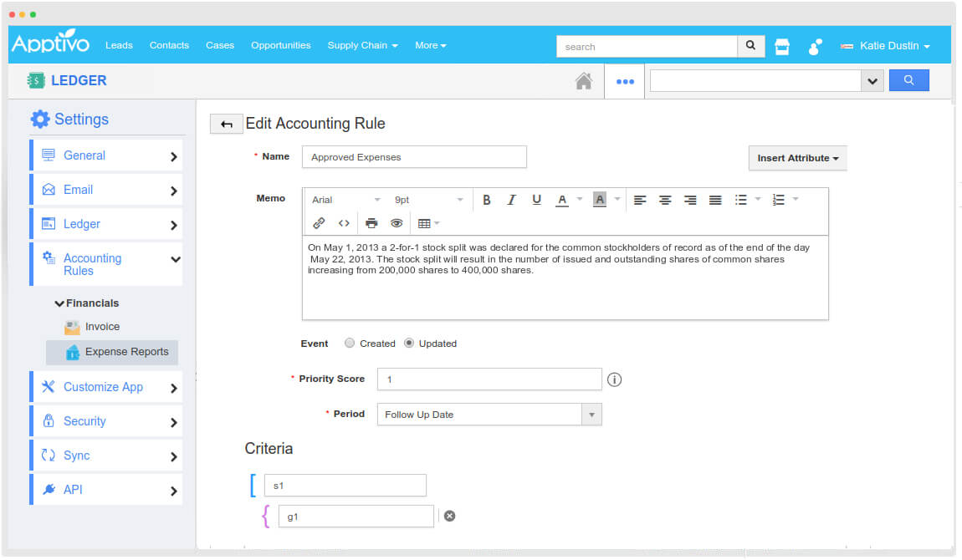
Task: Click the print icon in the Memo toolbar
Action: (x=371, y=223)
